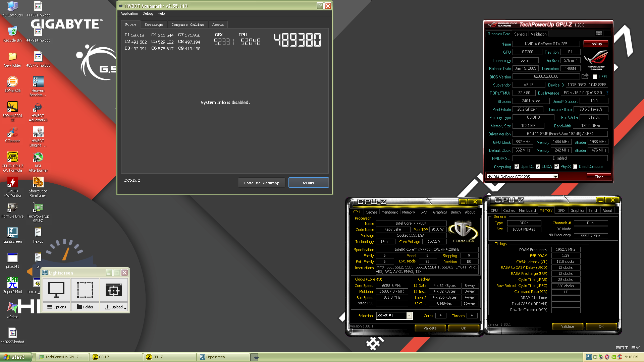Screen dimensions: 644x362
Task: Launch 3DMark2001 SE shortcut
Action: pos(12,112)
